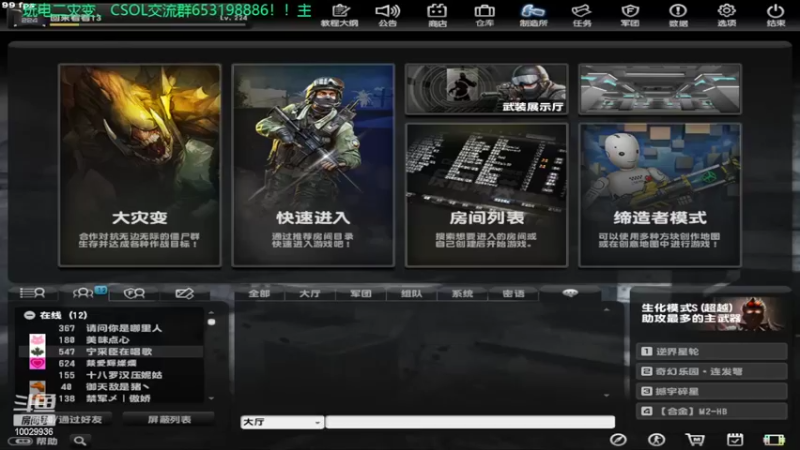Click the pink cat avatar of 美味点心

click(37, 340)
